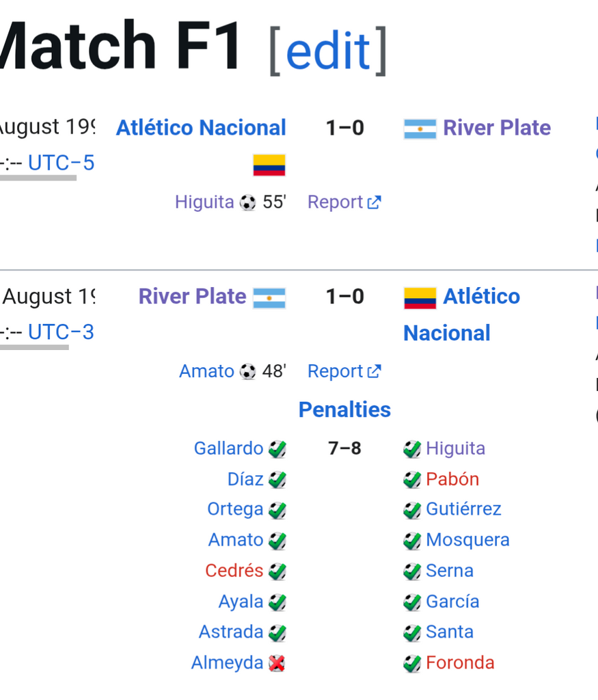Open the Cedrés red player link
Viewport: 598px width, 700px height.
point(234,571)
